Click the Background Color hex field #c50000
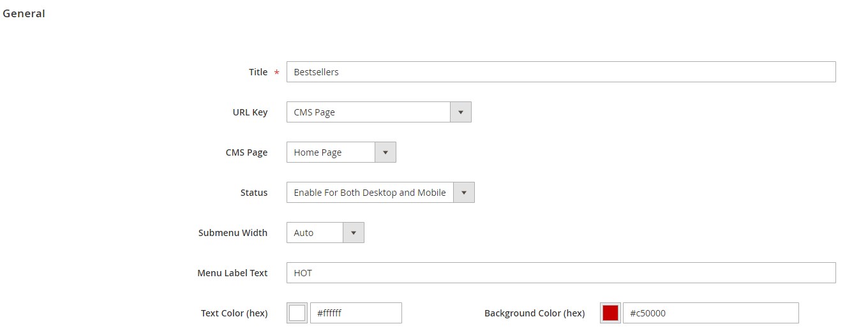Image resolution: width=868 pixels, height=333 pixels. (x=710, y=313)
